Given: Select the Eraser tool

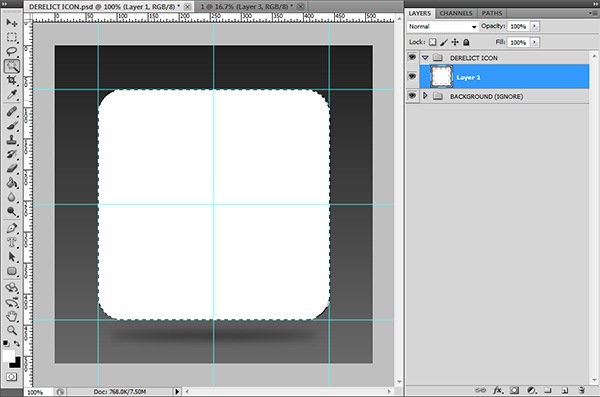Looking at the screenshot, I should (11, 168).
